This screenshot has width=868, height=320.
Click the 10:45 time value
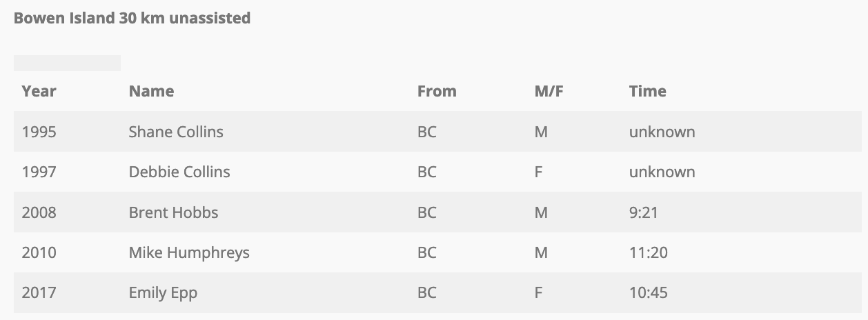tap(648, 293)
